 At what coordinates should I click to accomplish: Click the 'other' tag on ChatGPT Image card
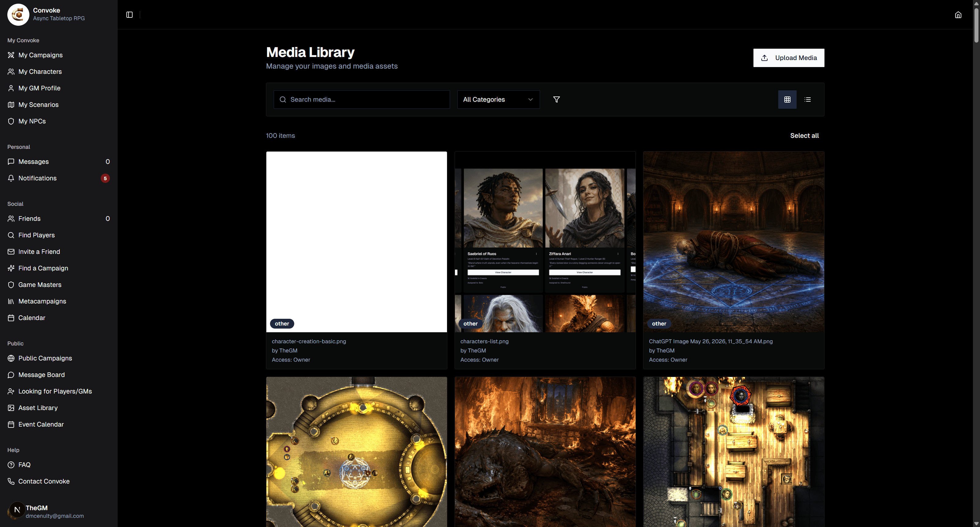(x=659, y=323)
